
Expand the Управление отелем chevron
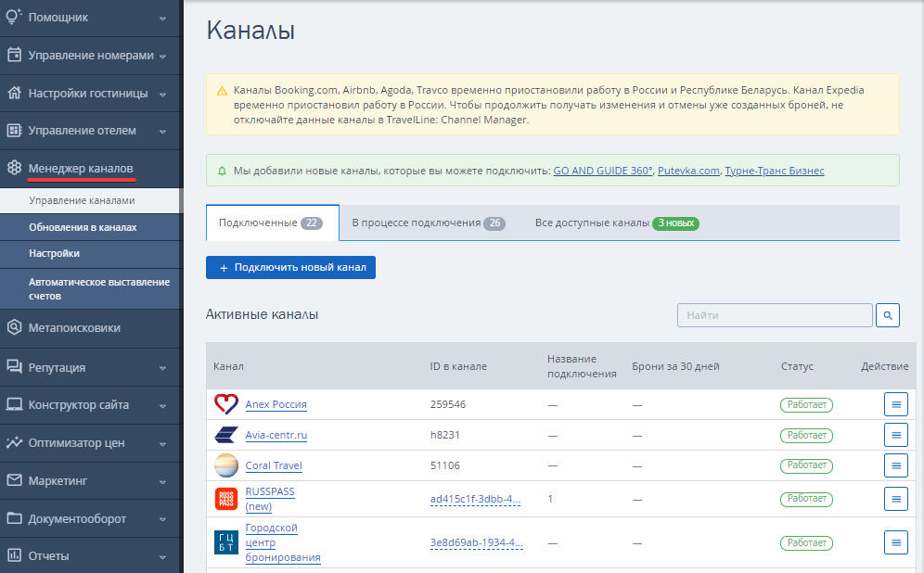click(x=162, y=132)
